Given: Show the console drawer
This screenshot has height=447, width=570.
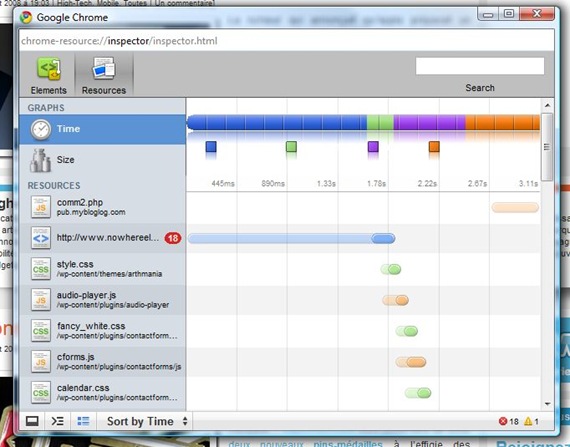Looking at the screenshot, I should 58,421.
